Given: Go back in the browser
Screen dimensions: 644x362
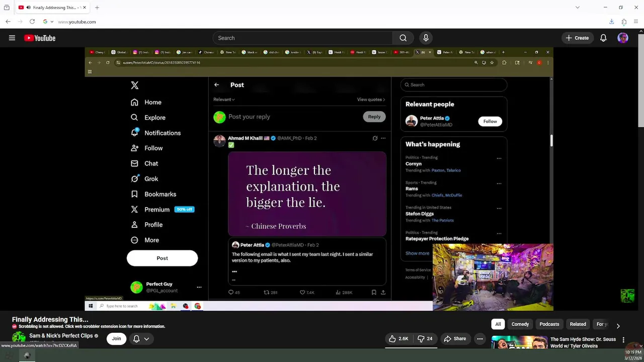Looking at the screenshot, I should (8, 22).
